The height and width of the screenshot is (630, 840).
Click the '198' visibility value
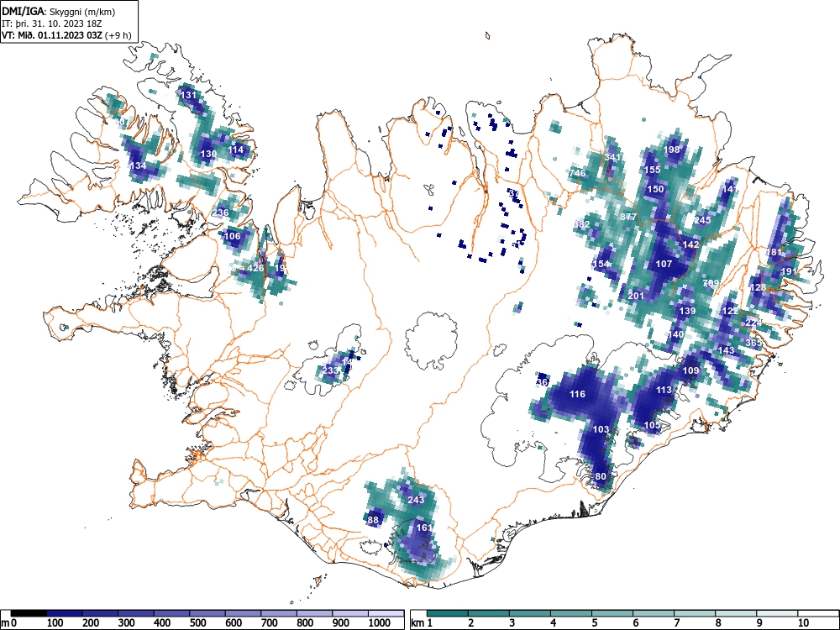point(672,150)
